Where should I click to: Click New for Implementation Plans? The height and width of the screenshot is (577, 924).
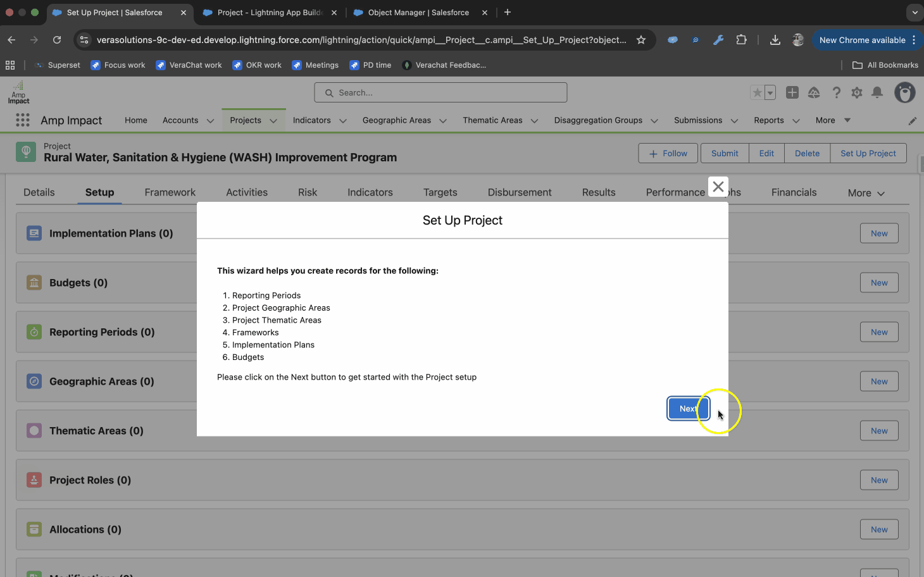click(x=878, y=233)
